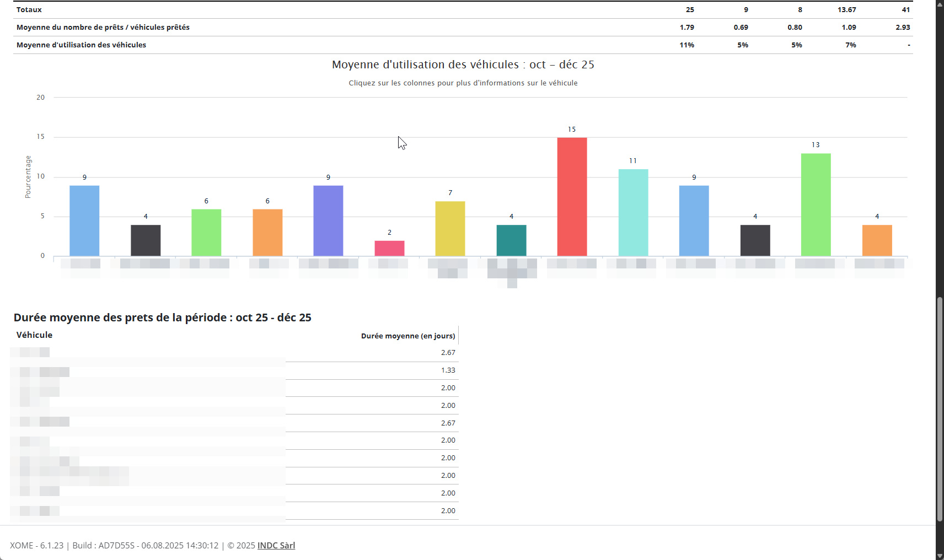Click the Véhicule column header
Viewport: 944px width, 560px height.
(34, 335)
